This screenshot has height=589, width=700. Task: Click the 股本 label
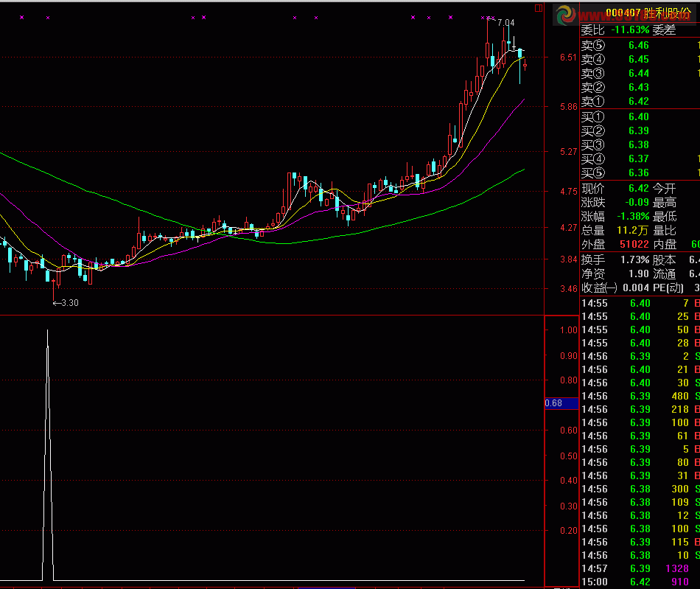coord(665,259)
